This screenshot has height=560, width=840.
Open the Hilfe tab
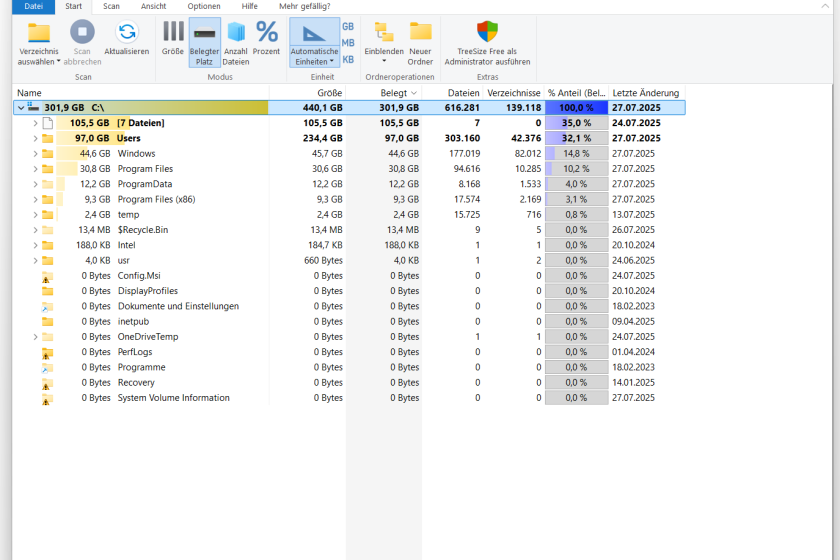point(249,6)
